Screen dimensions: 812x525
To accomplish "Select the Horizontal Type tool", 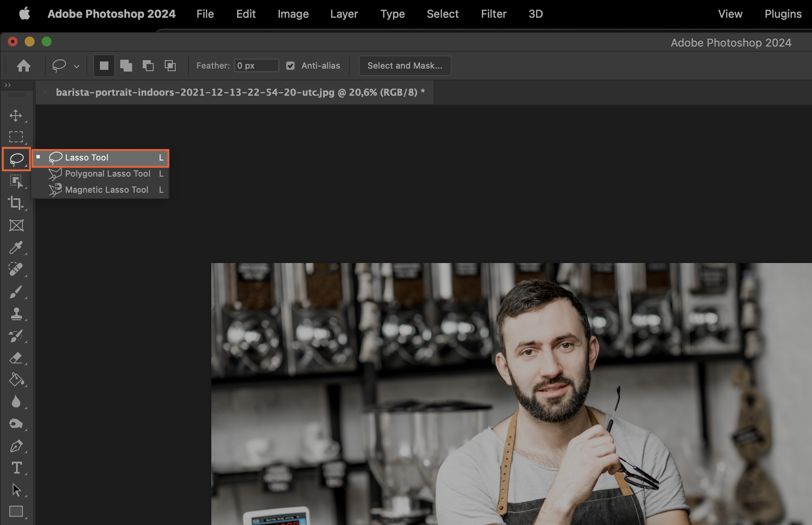I will tap(16, 468).
